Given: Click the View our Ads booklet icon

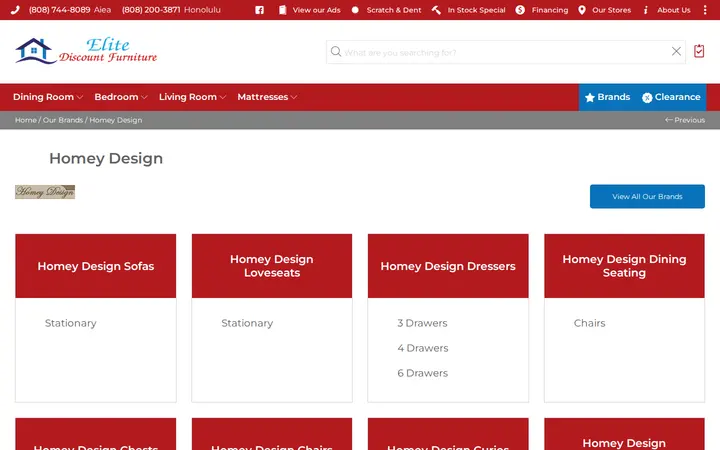Looking at the screenshot, I should [x=282, y=10].
